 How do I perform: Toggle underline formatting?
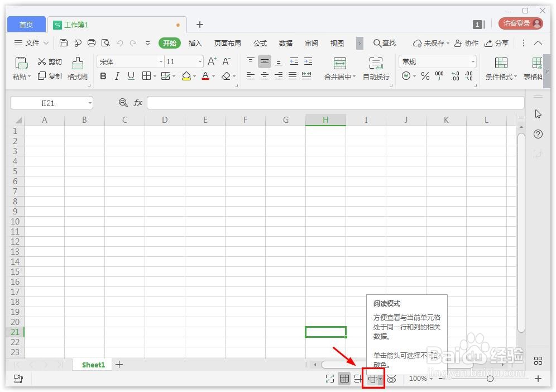[131, 76]
